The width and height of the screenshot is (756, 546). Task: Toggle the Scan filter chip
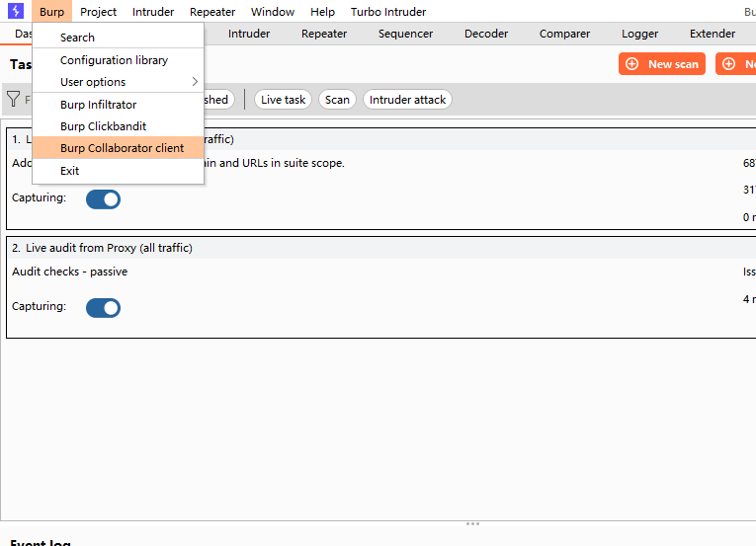337,100
